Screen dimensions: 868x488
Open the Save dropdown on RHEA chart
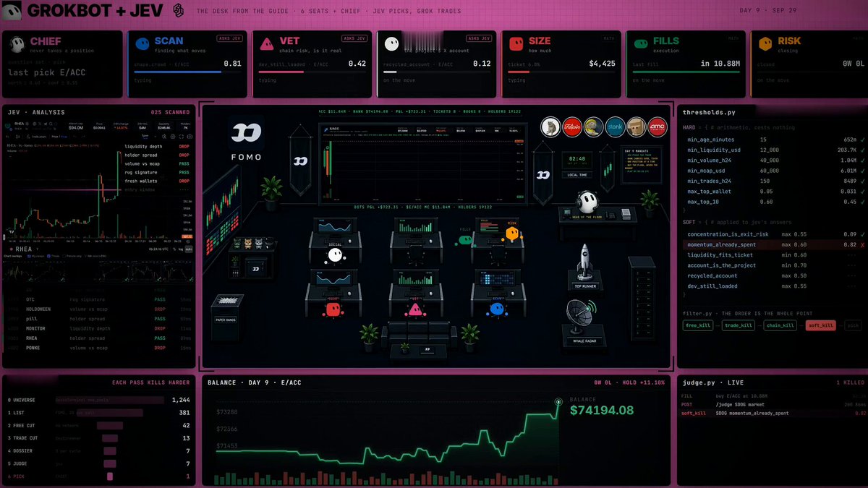(146, 136)
